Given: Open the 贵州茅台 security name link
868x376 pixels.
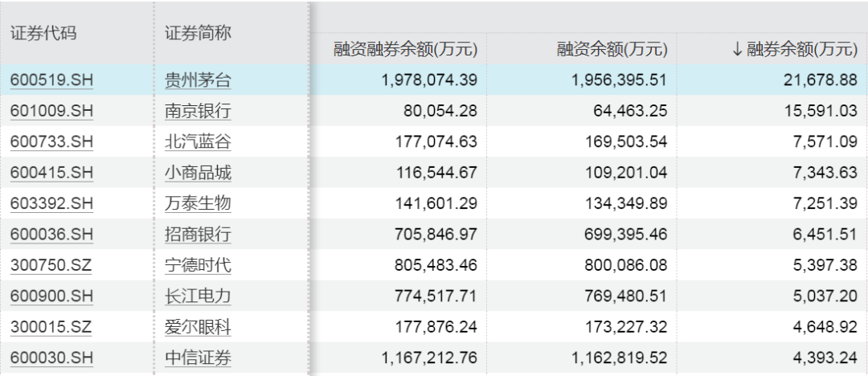Looking at the screenshot, I should 198,80.
